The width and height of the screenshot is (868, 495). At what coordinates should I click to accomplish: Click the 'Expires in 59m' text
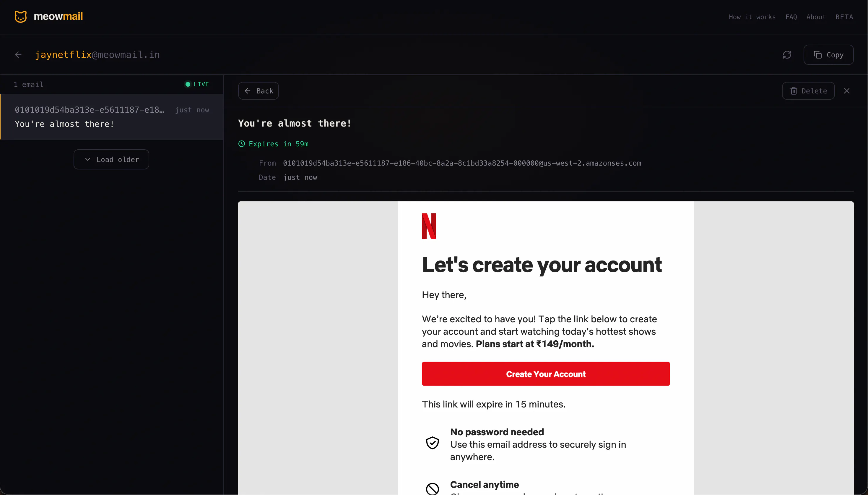[x=279, y=144]
